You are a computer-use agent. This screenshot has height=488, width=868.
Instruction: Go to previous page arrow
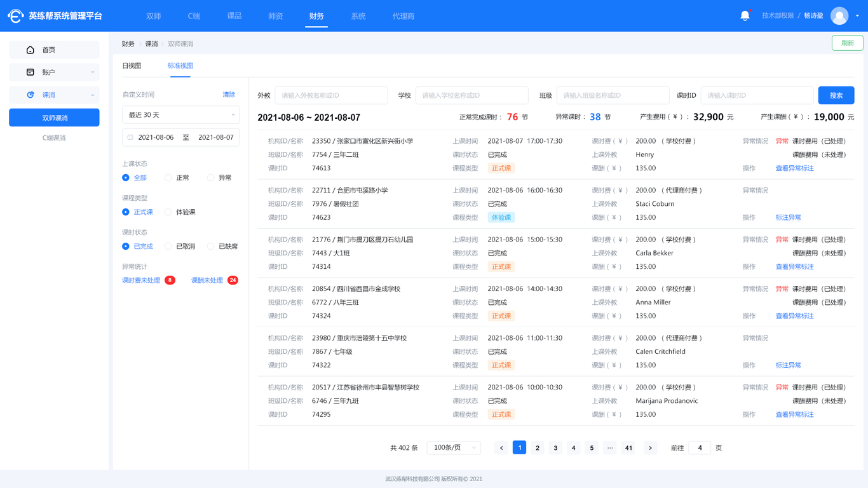[x=501, y=448]
